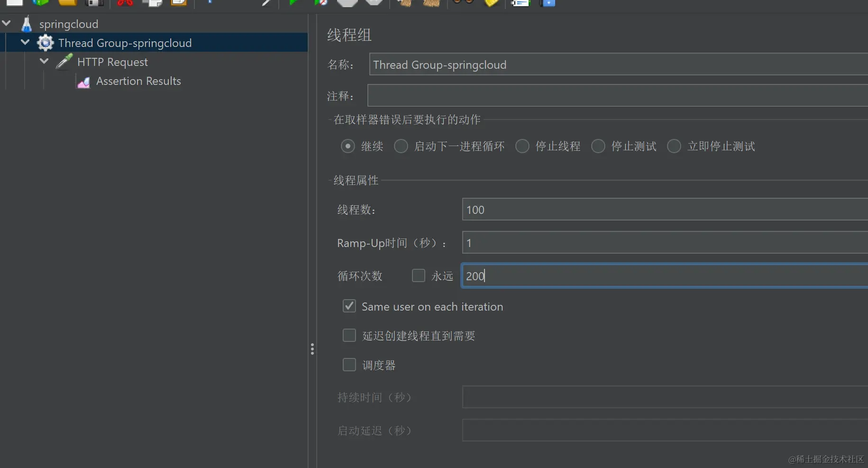This screenshot has width=868, height=468.
Task: Click the Ramp-Up时间（秒） label
Action: coord(392,243)
